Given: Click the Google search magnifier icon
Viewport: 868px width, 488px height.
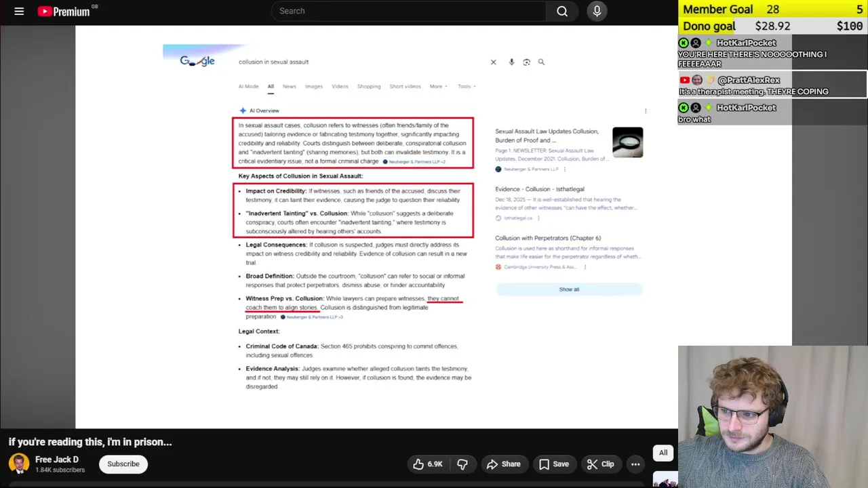Looking at the screenshot, I should coord(541,62).
